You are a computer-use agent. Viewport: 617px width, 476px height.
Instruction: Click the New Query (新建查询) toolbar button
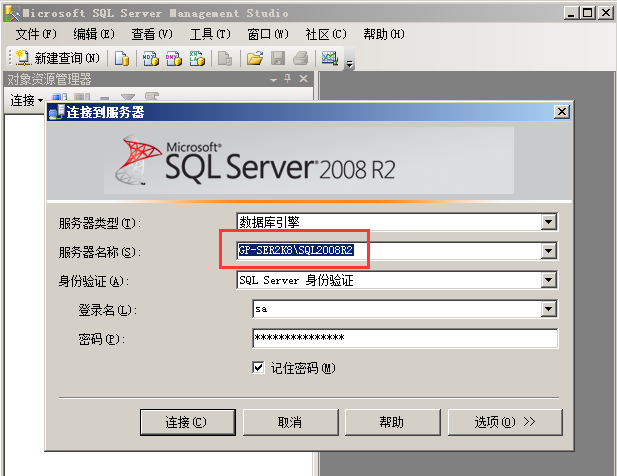click(x=57, y=58)
